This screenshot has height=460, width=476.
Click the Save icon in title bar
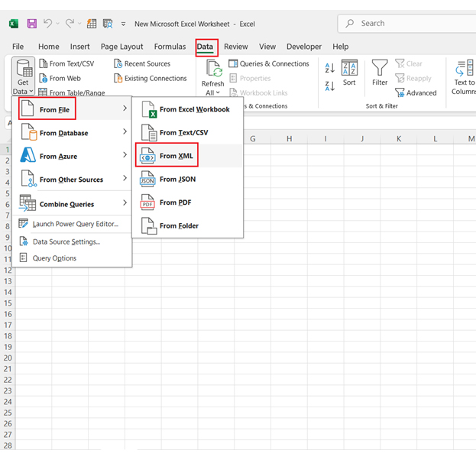32,24
